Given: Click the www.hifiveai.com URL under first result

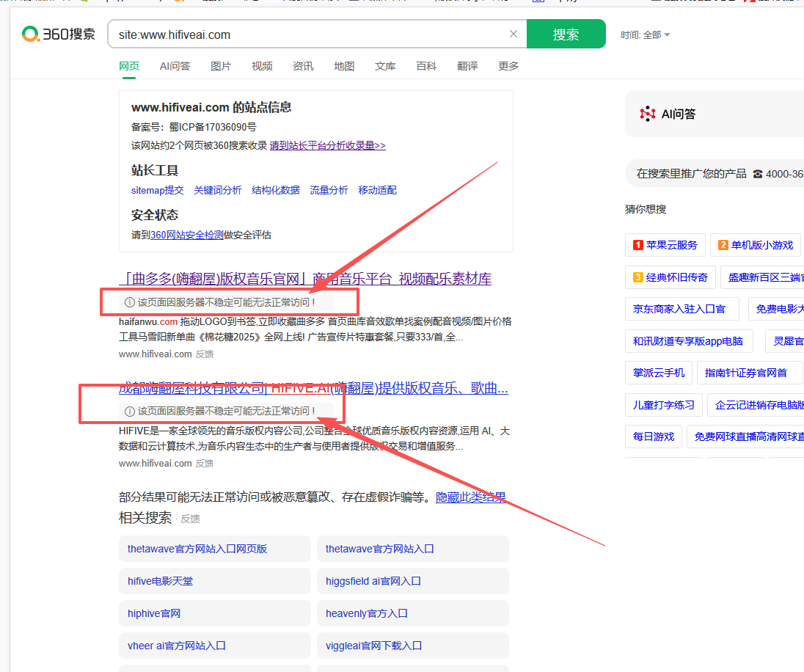Looking at the screenshot, I should (x=156, y=354).
